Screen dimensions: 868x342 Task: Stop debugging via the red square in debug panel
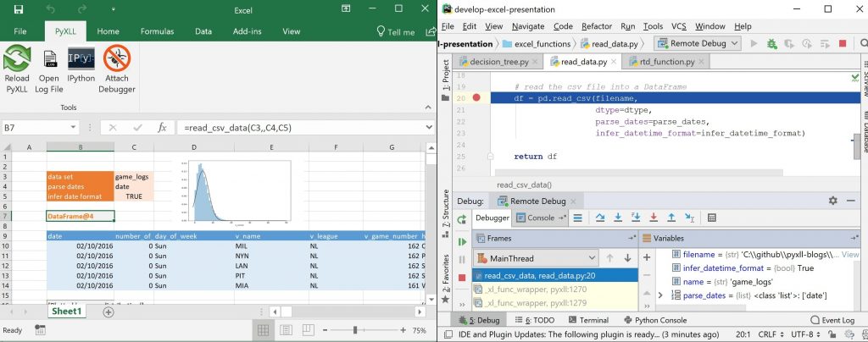pyautogui.click(x=462, y=278)
